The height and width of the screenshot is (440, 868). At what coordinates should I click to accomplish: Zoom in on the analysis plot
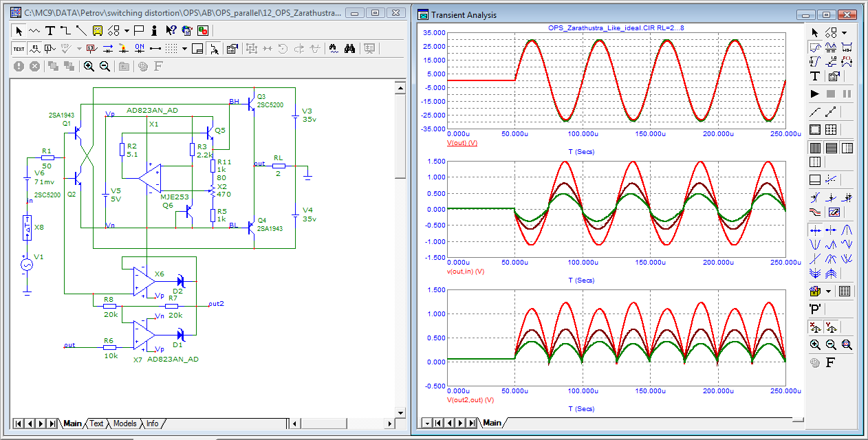point(815,344)
